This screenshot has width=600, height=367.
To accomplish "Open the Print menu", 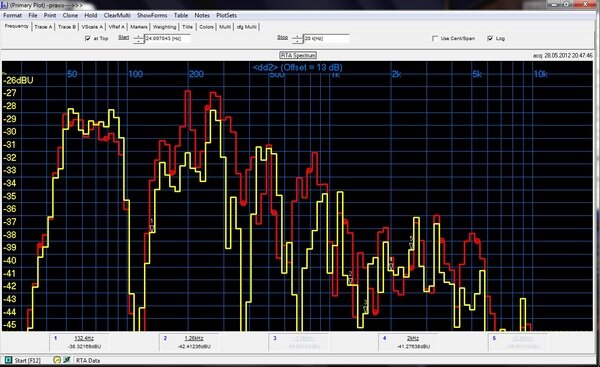I will [x=50, y=15].
